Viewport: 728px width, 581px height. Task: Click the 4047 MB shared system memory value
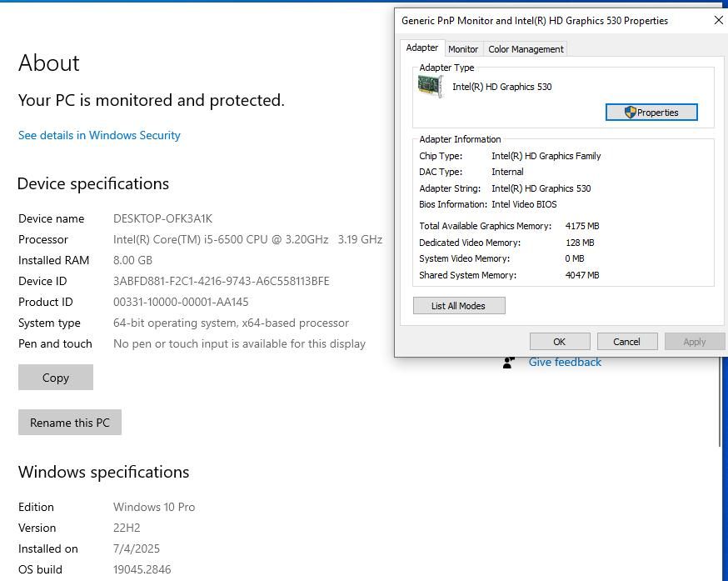(x=581, y=275)
